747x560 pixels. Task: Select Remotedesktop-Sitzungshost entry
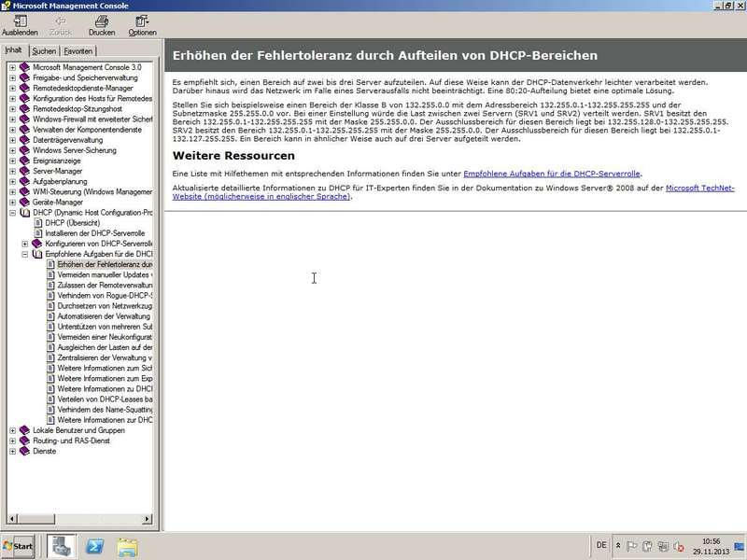pos(78,109)
